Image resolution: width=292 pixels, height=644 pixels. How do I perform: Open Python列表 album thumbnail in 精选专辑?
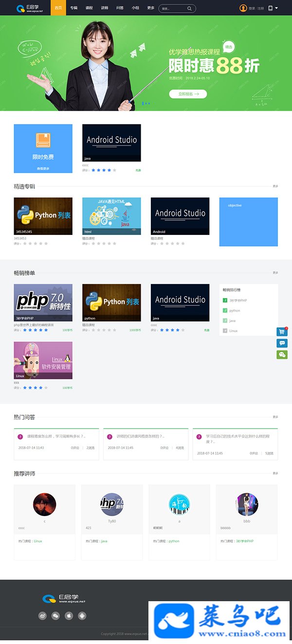click(x=43, y=216)
